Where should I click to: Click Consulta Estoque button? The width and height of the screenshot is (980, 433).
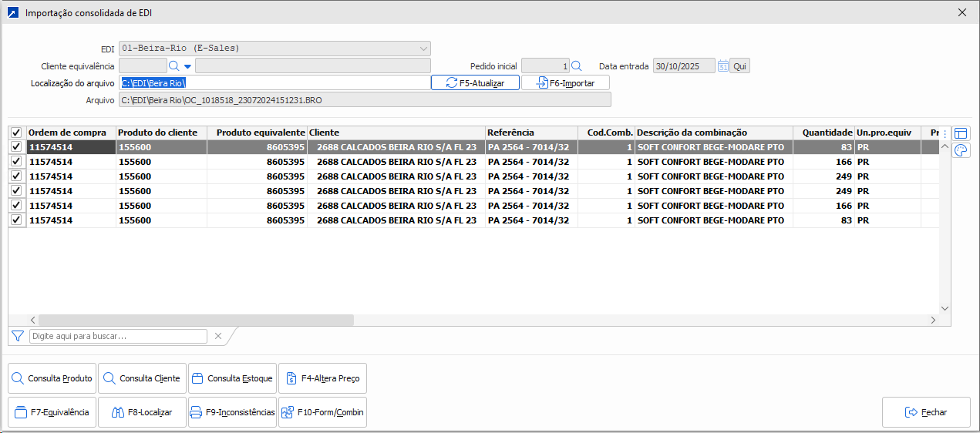232,378
